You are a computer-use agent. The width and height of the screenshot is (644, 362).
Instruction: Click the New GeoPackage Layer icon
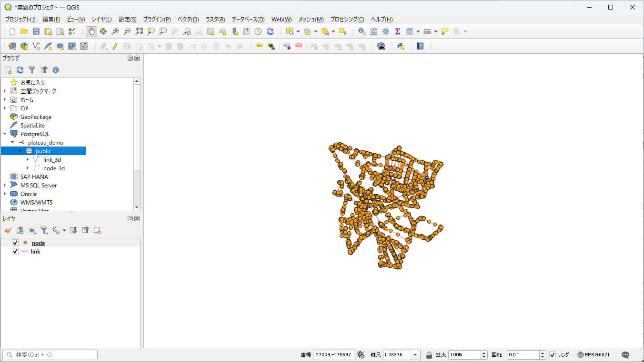[25, 46]
